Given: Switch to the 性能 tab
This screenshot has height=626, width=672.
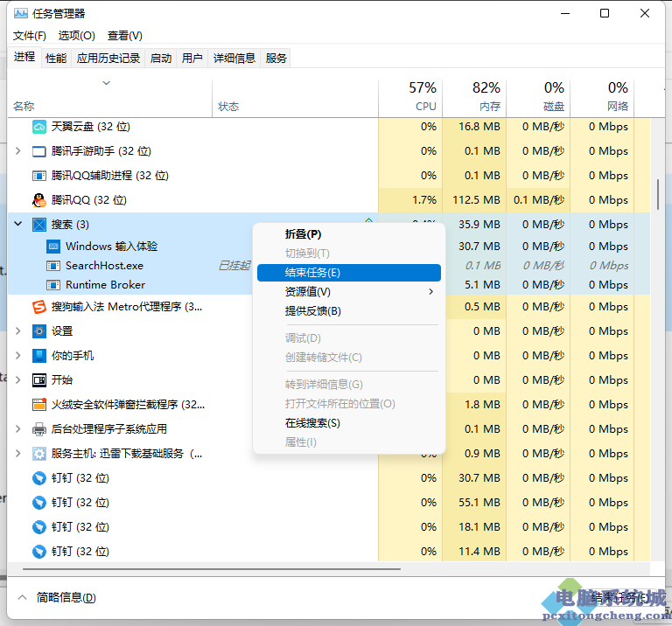Looking at the screenshot, I should coord(56,58).
